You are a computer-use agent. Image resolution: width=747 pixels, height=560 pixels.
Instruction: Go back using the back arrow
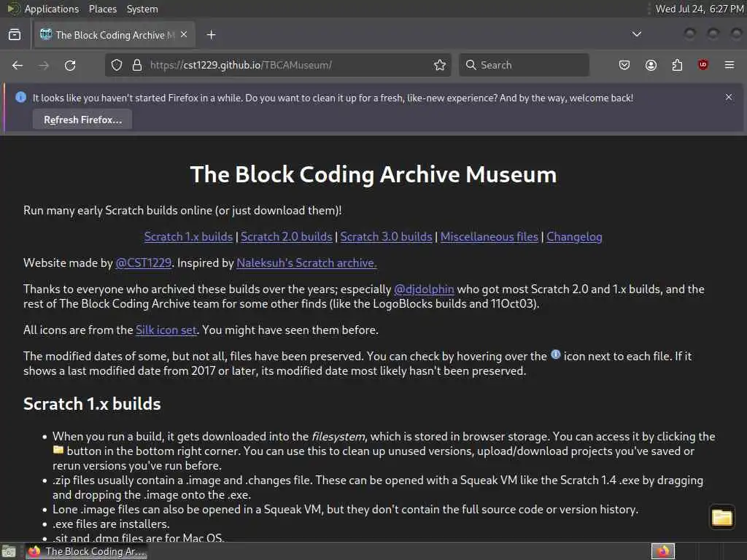[x=18, y=65]
